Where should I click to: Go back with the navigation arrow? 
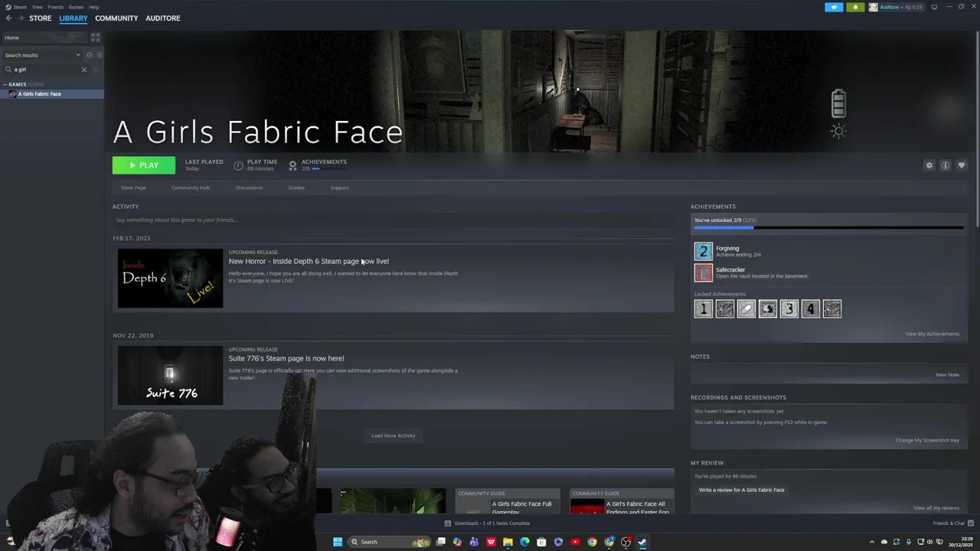[8, 18]
